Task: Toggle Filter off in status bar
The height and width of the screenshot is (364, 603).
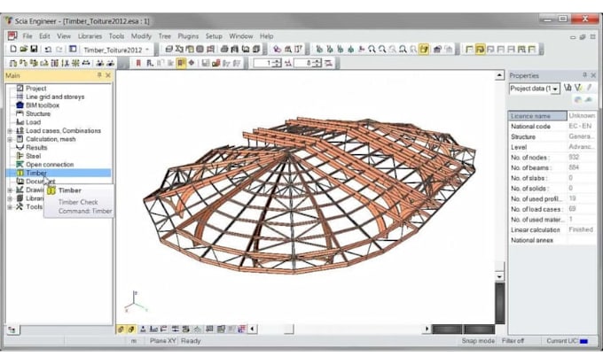Action: [x=513, y=341]
